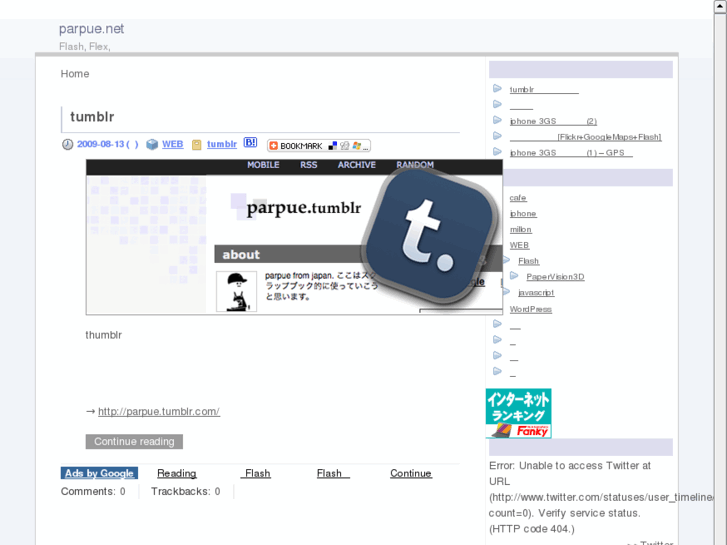This screenshot has width=727, height=545.
Task: Open the second Flash ad link
Action: pyautogui.click(x=333, y=474)
